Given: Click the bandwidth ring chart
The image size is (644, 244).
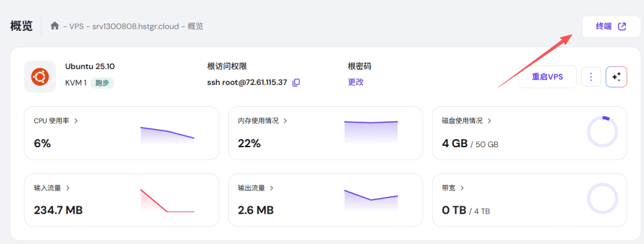Looking at the screenshot, I should [602, 199].
